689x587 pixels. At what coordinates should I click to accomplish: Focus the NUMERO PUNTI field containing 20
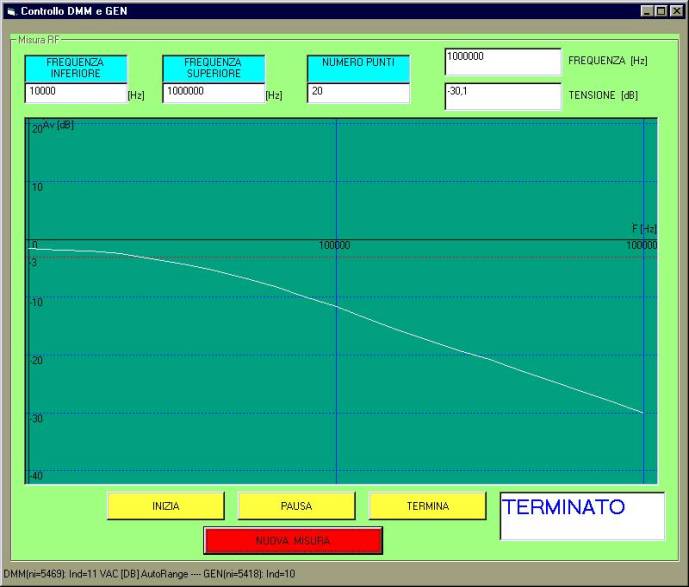pyautogui.click(x=358, y=93)
